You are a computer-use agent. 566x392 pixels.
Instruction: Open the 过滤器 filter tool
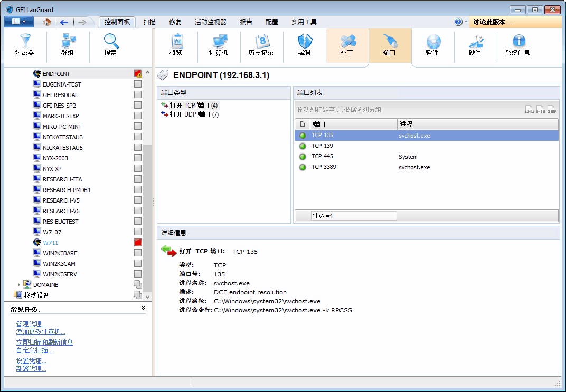(24, 45)
